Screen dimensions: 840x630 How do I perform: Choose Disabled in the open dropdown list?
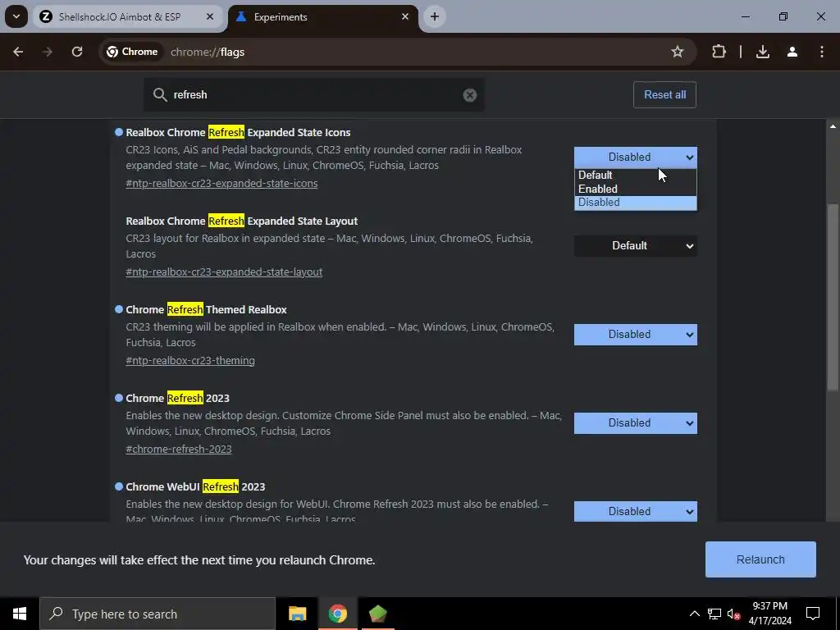636,203
